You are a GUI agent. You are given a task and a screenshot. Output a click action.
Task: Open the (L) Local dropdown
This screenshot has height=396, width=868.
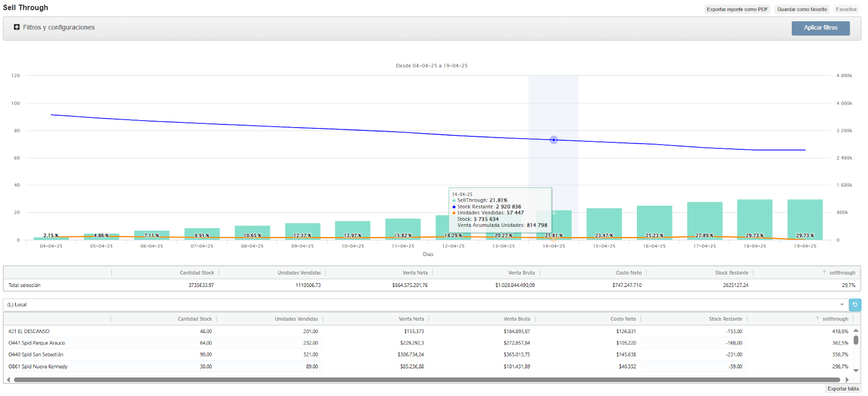coord(425,305)
